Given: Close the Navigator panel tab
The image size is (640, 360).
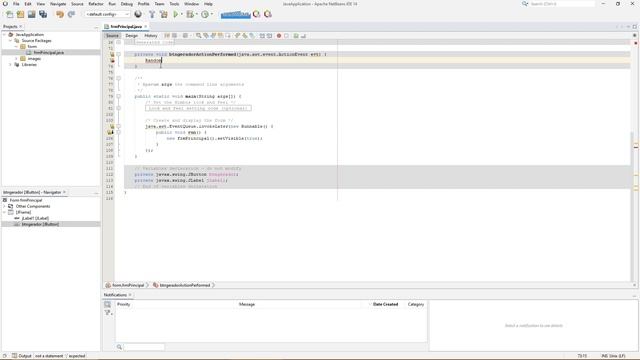Looking at the screenshot, I should [x=64, y=192].
